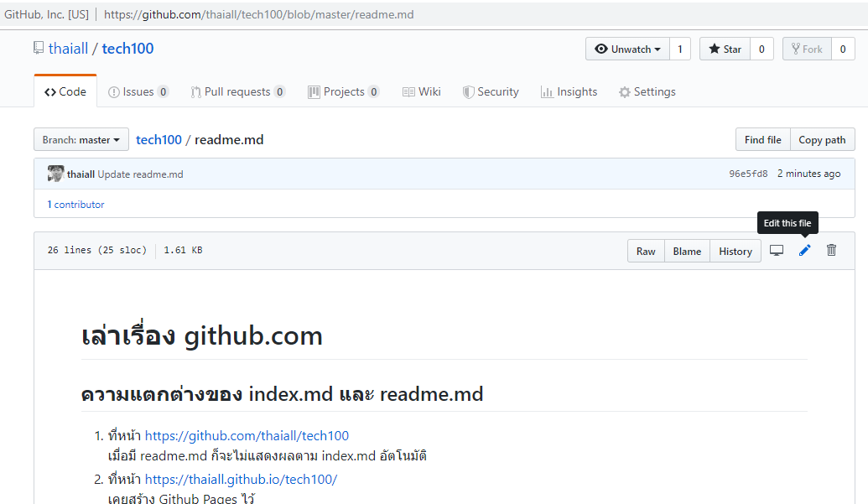Follow the thaiall.github.io/tech100 link

point(241,480)
